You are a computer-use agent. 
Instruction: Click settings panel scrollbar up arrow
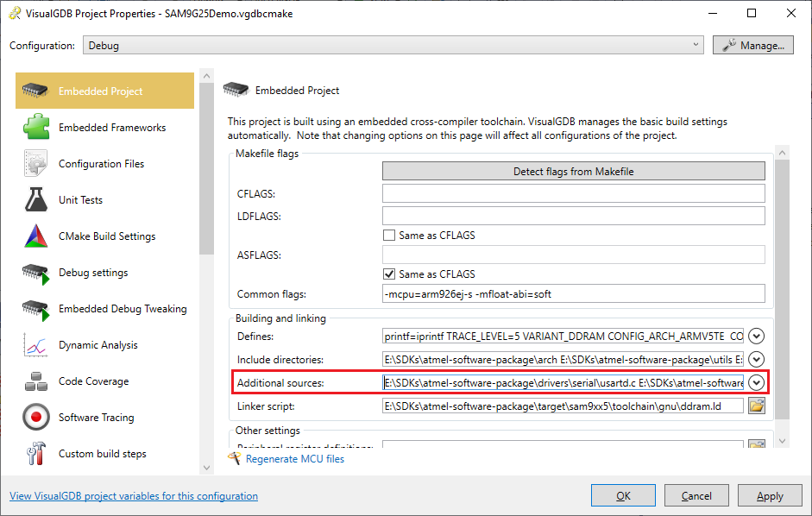tap(782, 153)
